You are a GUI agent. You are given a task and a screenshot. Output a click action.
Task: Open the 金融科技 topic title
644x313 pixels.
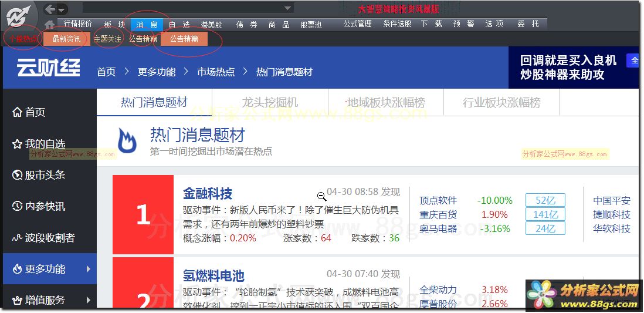click(208, 193)
